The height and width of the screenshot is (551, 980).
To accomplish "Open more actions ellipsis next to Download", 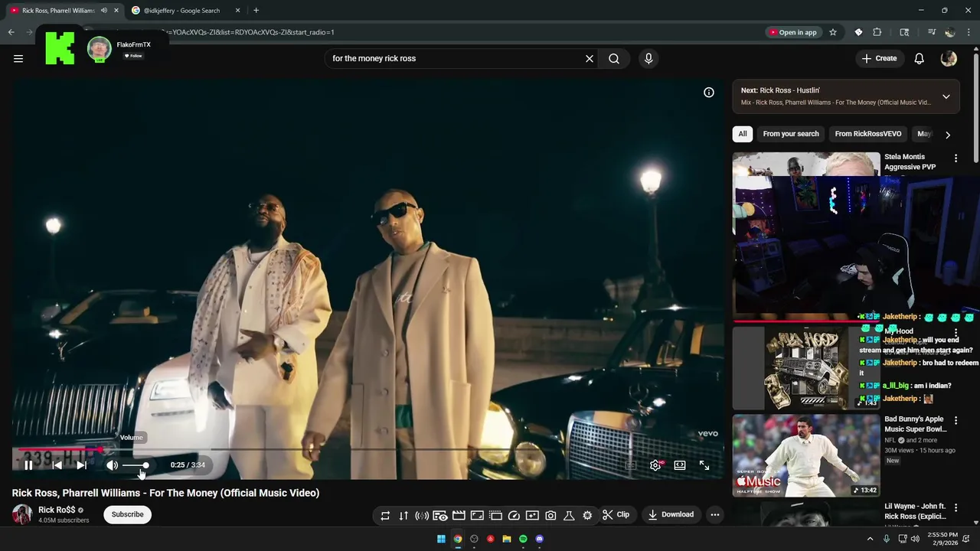I will [714, 515].
